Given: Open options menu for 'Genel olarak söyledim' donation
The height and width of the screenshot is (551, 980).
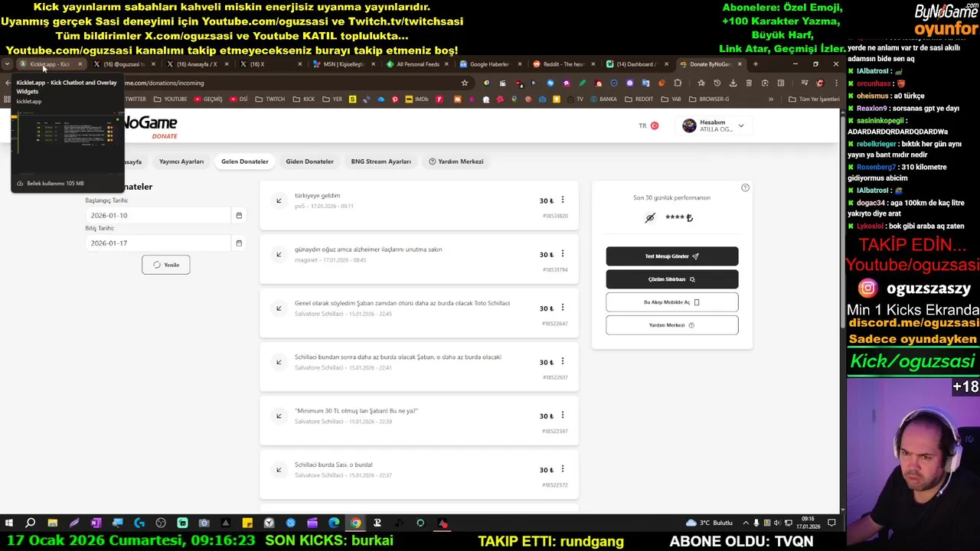Looking at the screenshot, I should click(563, 308).
